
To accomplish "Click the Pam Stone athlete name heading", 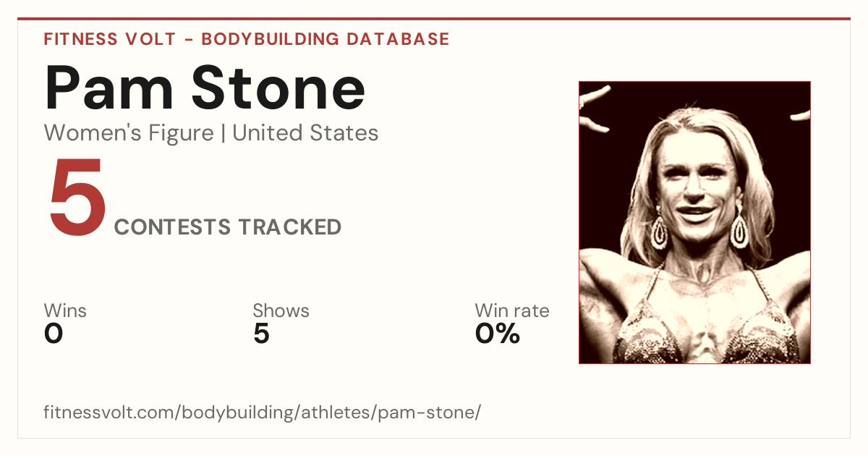I will tap(205, 87).
